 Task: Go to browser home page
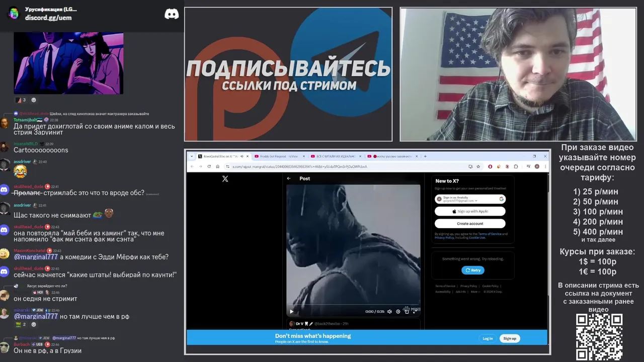(x=217, y=166)
